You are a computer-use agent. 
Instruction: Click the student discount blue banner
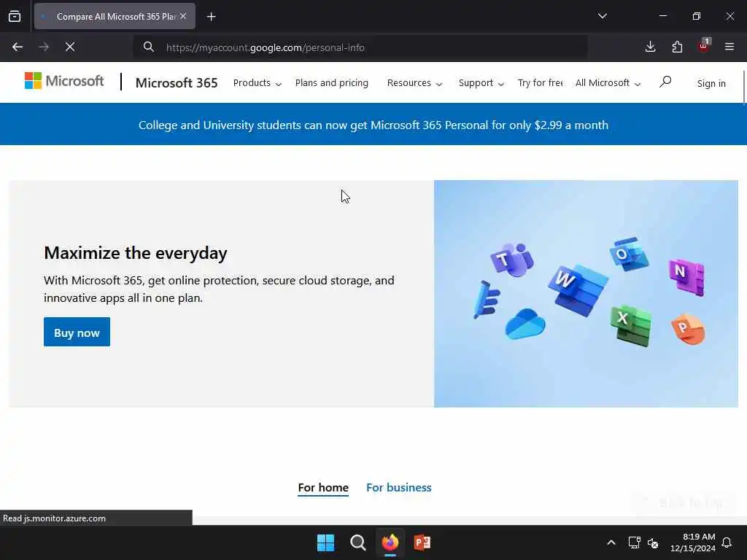point(373,124)
